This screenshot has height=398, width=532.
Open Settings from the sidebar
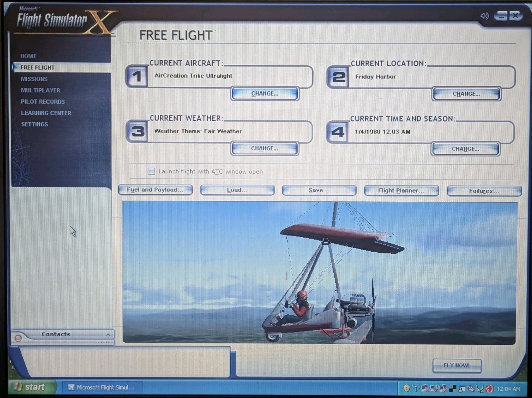coord(35,124)
